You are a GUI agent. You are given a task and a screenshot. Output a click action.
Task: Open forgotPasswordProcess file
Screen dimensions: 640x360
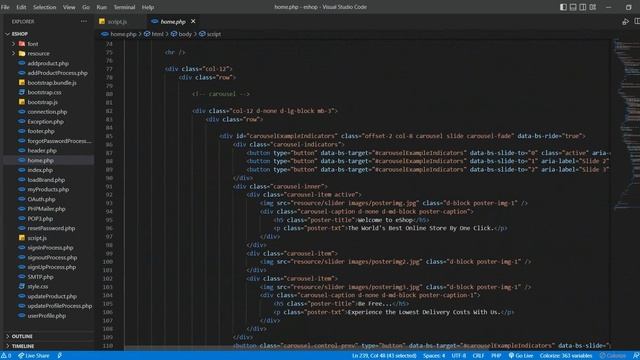point(59,141)
